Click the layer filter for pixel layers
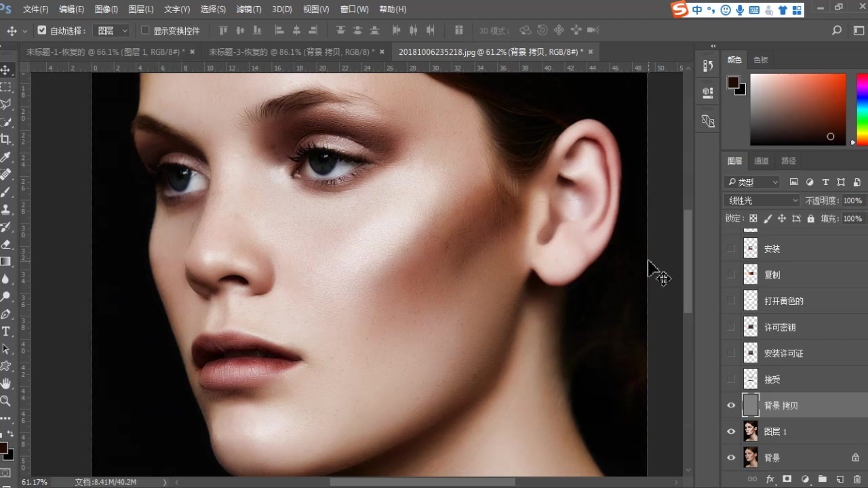Viewport: 868px width, 488px height. (794, 182)
